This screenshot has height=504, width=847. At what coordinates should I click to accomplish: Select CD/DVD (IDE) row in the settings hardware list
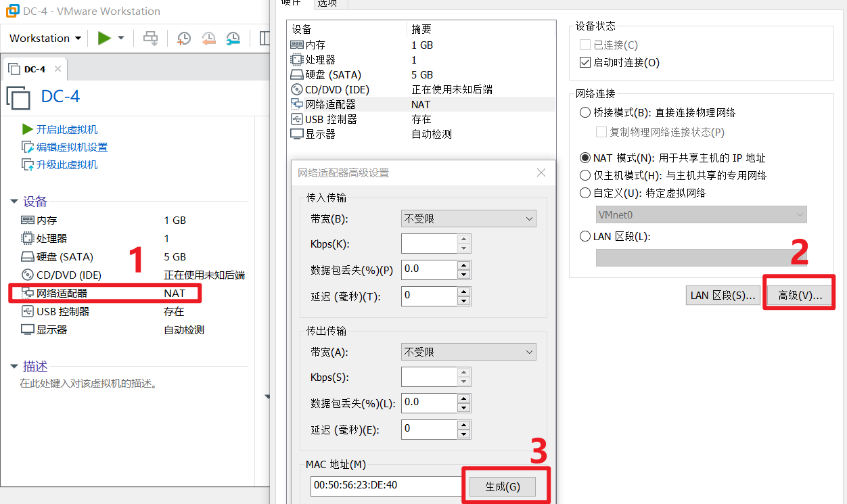click(421, 89)
